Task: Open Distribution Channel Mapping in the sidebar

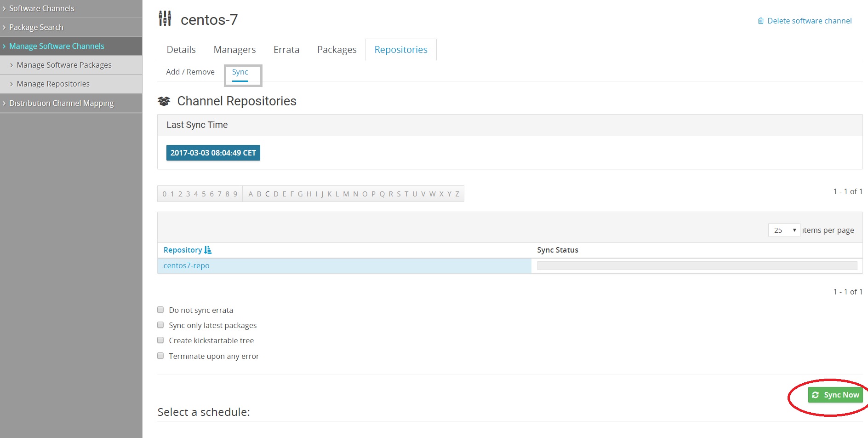Action: (71, 103)
